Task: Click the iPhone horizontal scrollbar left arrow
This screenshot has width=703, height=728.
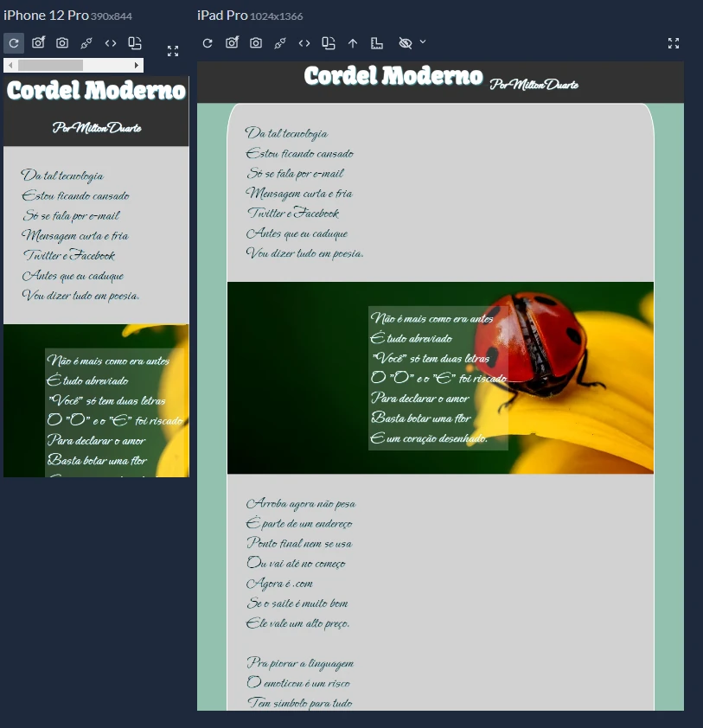Action: pos(10,65)
